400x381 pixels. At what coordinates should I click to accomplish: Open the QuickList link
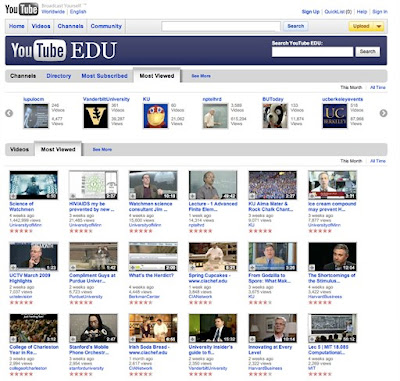(x=338, y=12)
